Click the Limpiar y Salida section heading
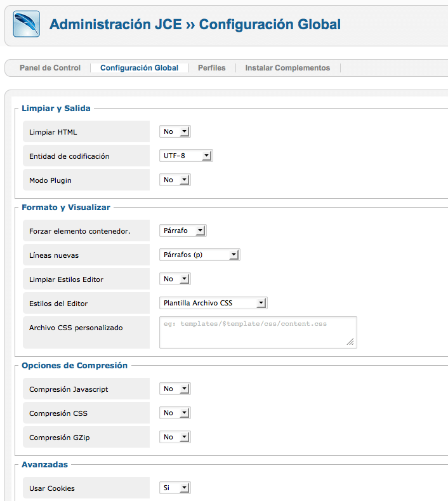The image size is (448, 501). pyautogui.click(x=56, y=109)
